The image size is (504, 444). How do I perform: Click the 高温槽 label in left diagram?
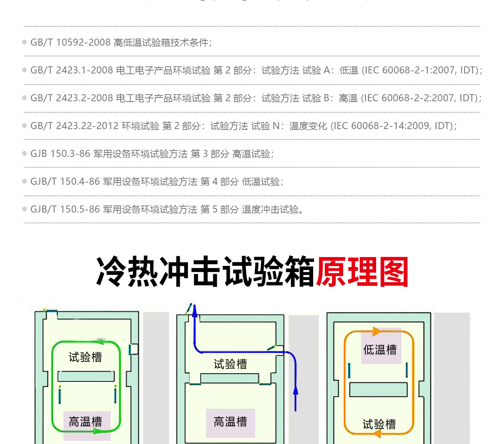point(85,422)
